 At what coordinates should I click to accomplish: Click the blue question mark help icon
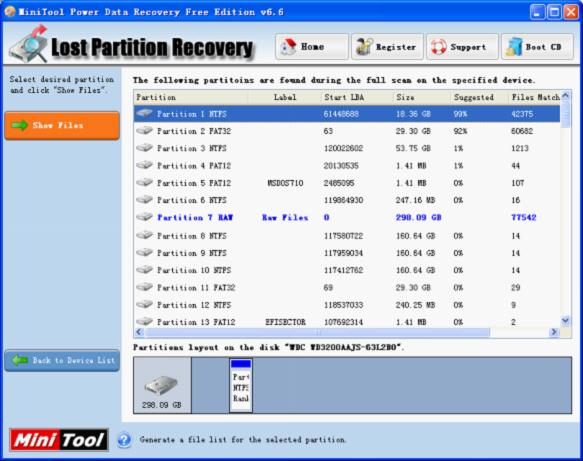coord(125,440)
